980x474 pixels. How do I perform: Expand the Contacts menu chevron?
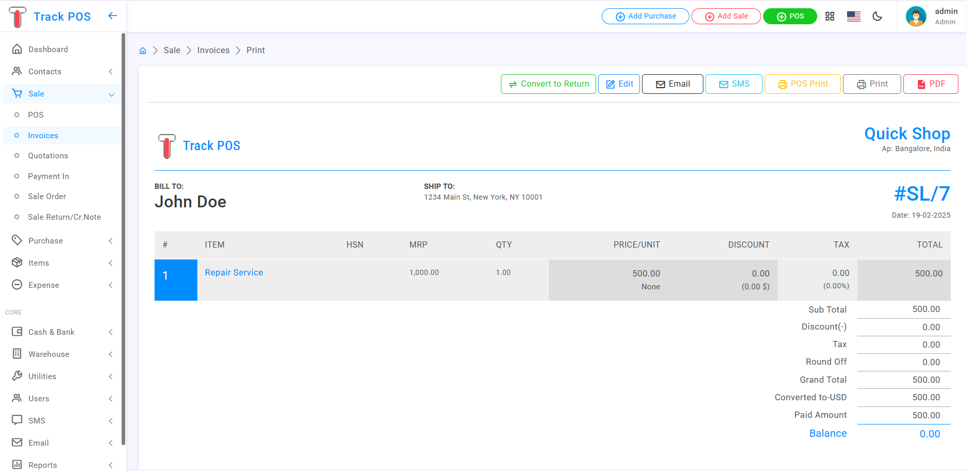[110, 72]
